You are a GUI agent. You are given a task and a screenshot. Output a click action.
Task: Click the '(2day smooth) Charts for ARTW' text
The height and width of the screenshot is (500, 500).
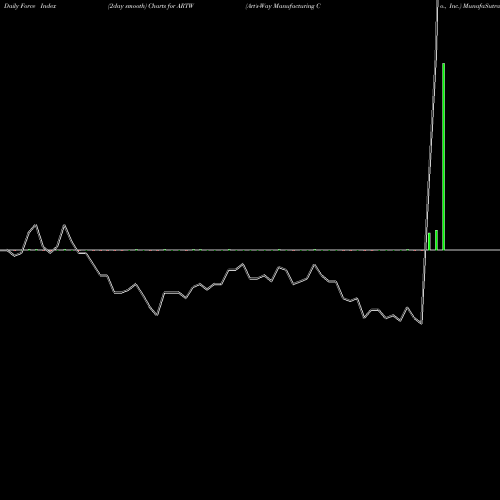pyautogui.click(x=151, y=6)
